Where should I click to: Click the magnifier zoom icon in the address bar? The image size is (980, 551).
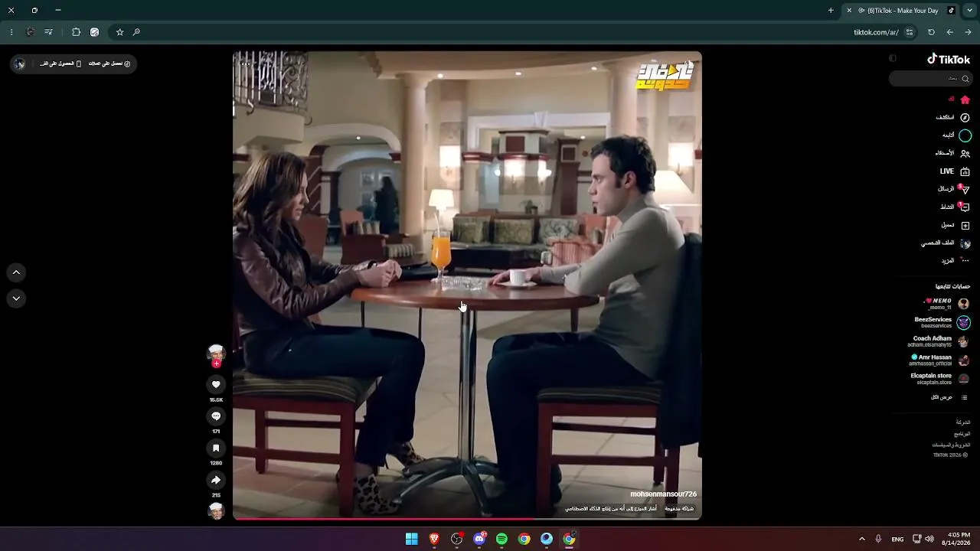point(136,32)
